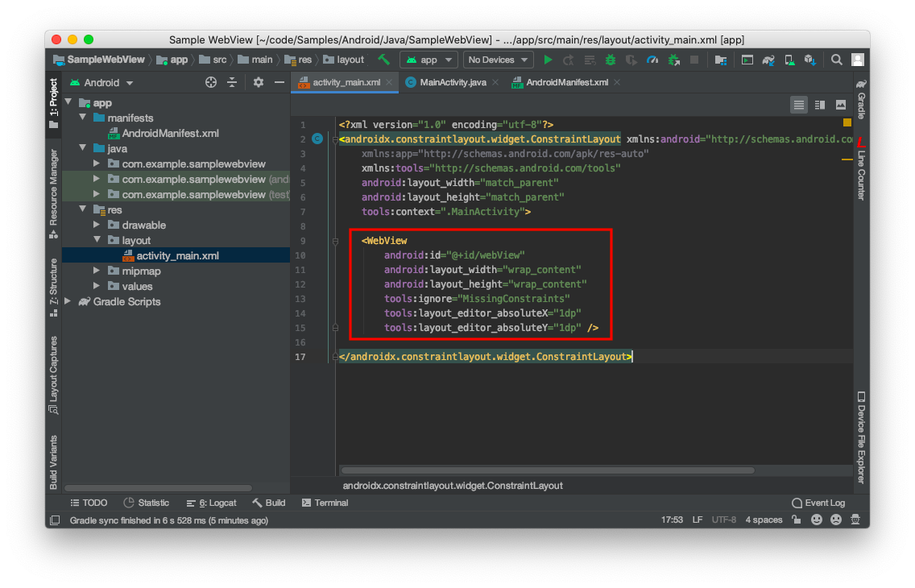Open SDK Manager cube icon

(x=810, y=60)
